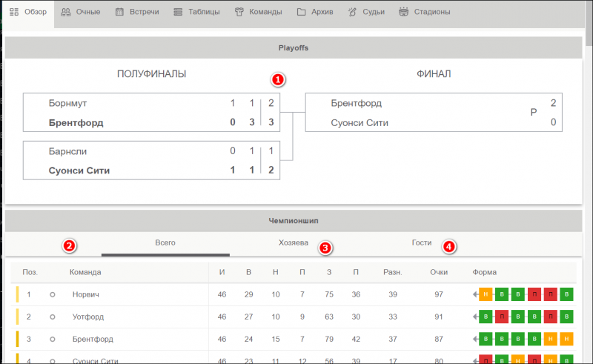This screenshot has height=364, width=593.
Task: Click the Команда column header
Action: 85,272
